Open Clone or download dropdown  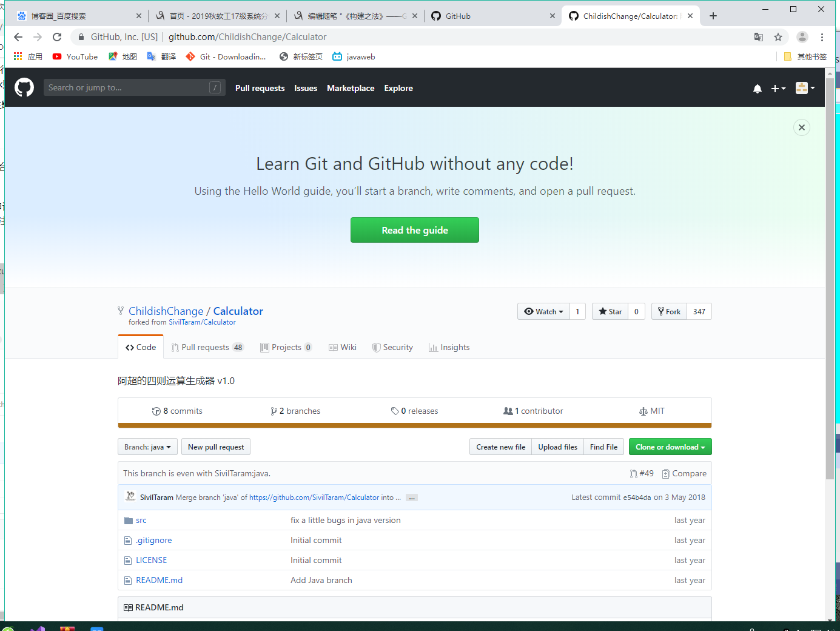[x=670, y=447]
